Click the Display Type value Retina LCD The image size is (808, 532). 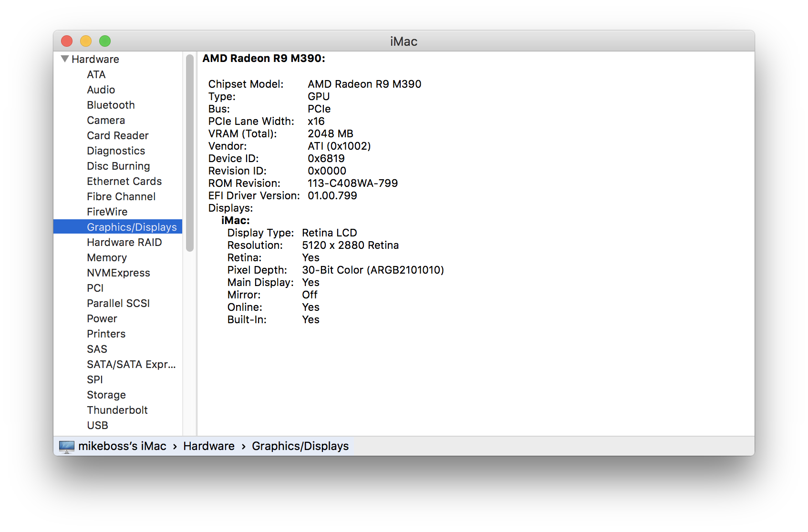click(x=330, y=233)
